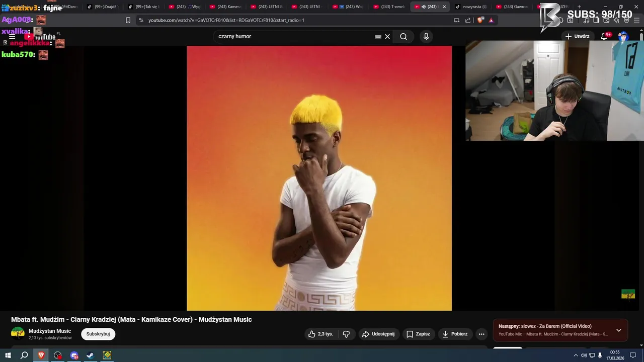Close the active playing YouTube tab
644x362 pixels.
click(444, 7)
